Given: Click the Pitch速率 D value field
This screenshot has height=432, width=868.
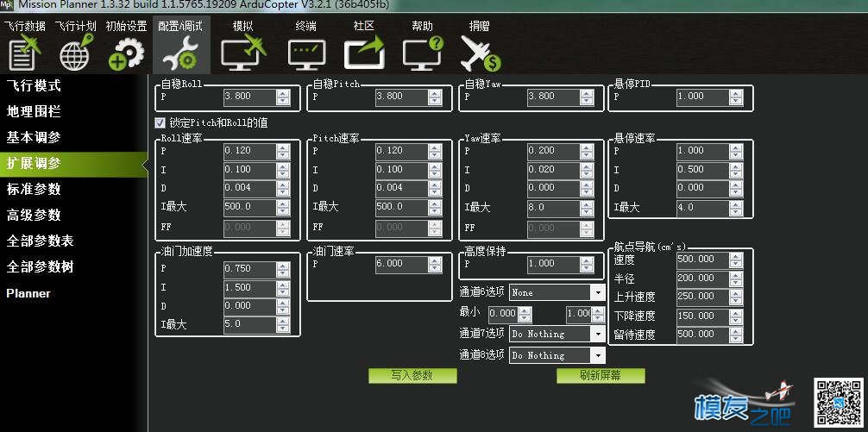Looking at the screenshot, I should click(x=401, y=189).
